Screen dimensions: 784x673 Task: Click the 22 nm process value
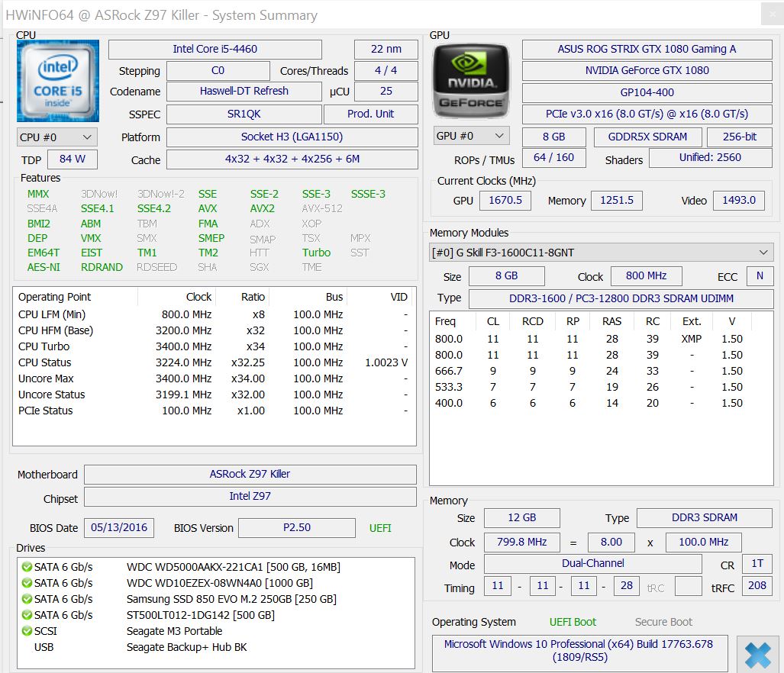(386, 49)
